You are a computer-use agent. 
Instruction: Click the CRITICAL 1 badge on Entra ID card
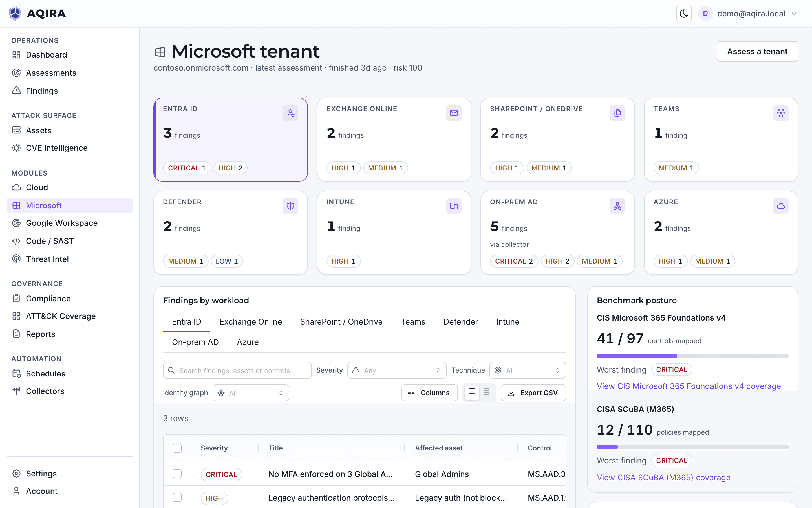[x=187, y=168]
